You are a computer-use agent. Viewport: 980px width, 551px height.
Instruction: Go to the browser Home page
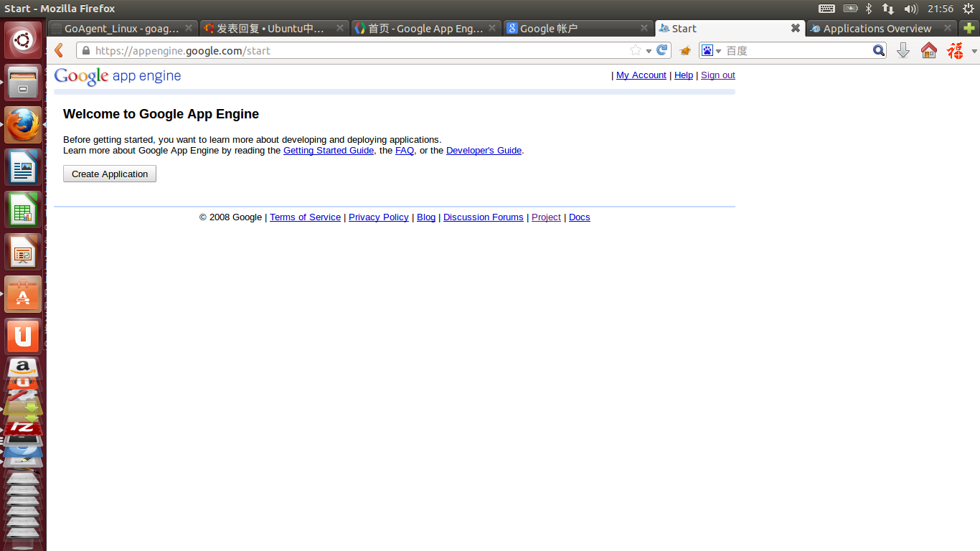[929, 50]
